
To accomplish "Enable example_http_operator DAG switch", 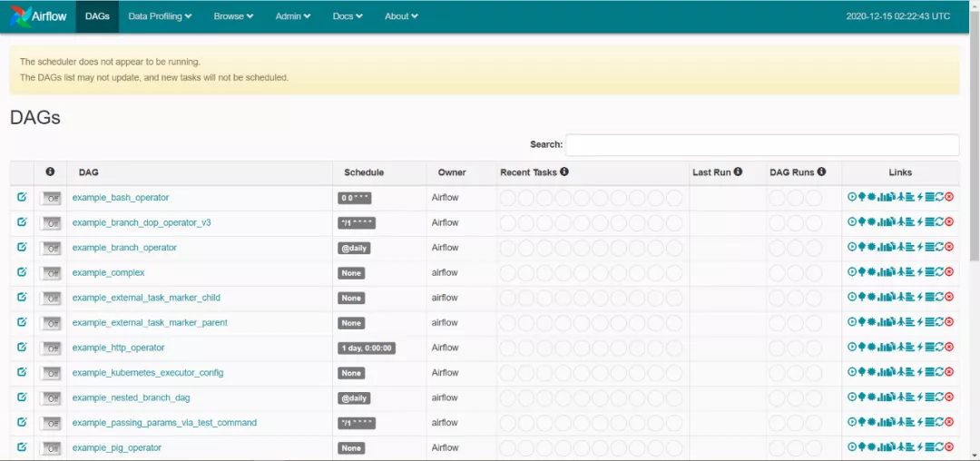I will [51, 348].
